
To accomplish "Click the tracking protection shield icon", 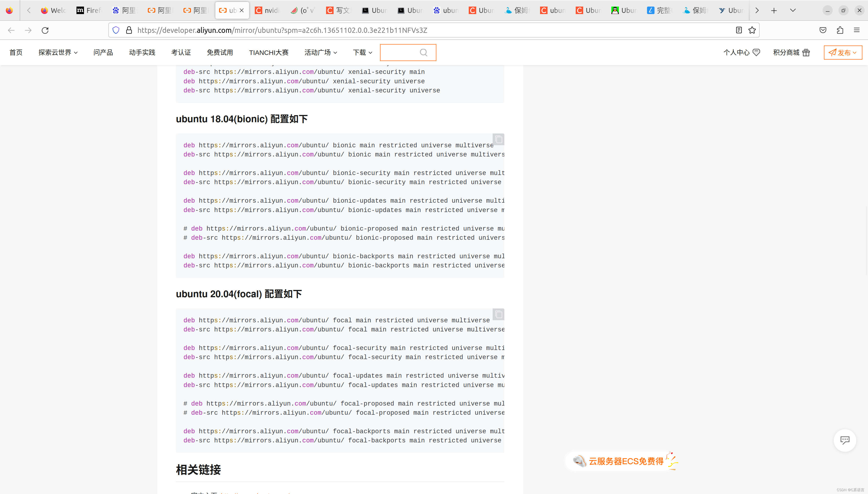I will point(116,30).
